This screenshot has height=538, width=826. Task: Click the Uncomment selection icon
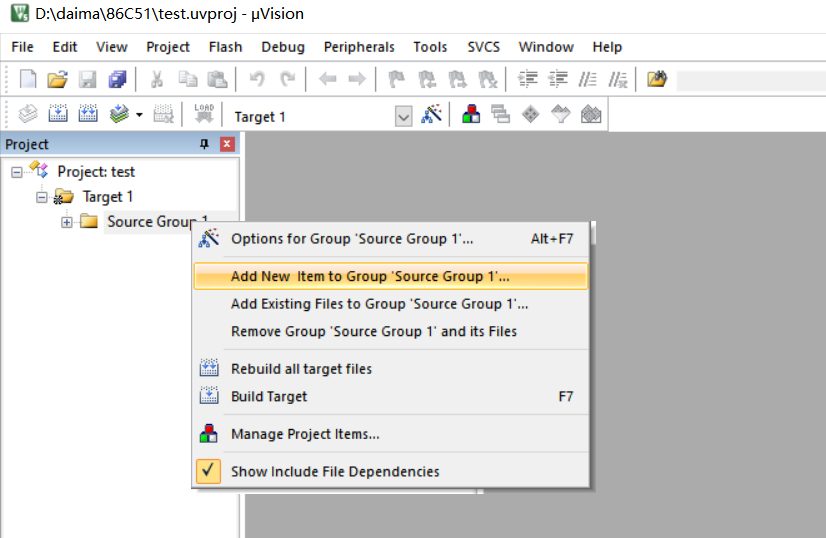(618, 80)
